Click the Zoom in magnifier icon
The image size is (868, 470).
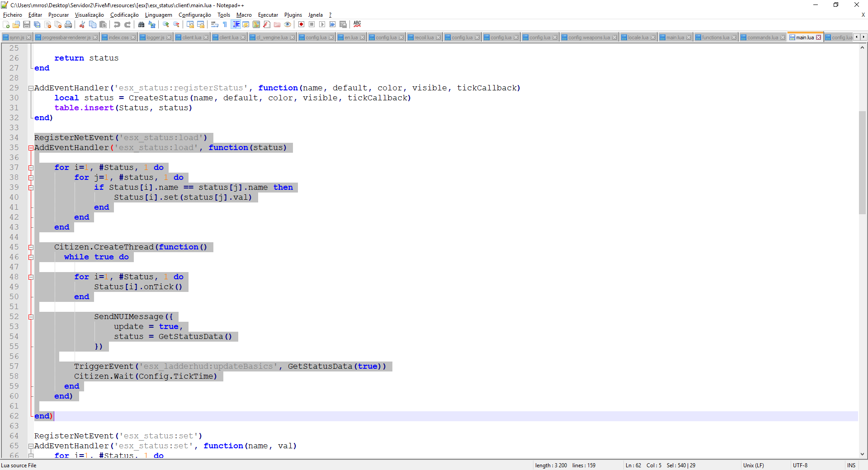tap(166, 24)
